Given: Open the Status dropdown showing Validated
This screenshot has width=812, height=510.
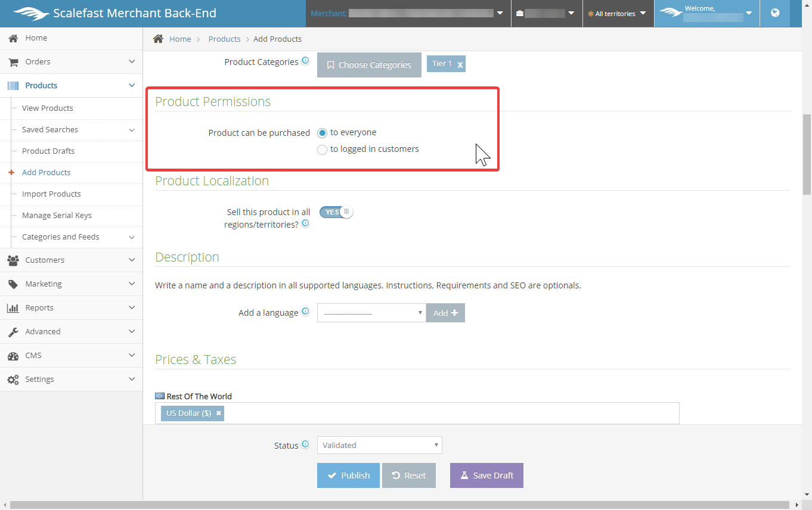Looking at the screenshot, I should click(379, 445).
